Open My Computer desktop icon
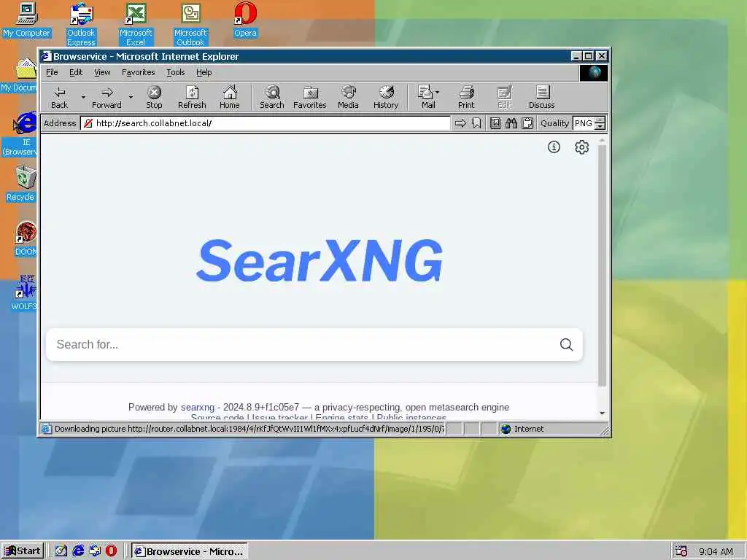The height and width of the screenshot is (560, 747). [26, 20]
